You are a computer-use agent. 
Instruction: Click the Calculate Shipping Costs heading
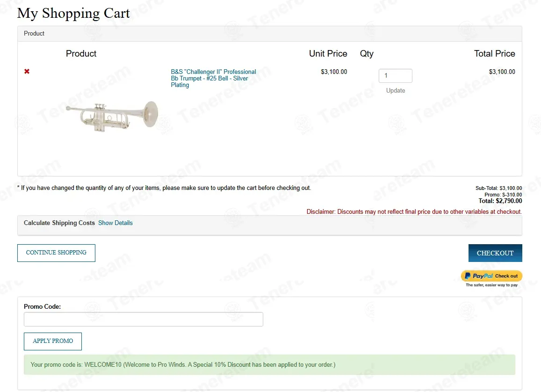(x=59, y=223)
